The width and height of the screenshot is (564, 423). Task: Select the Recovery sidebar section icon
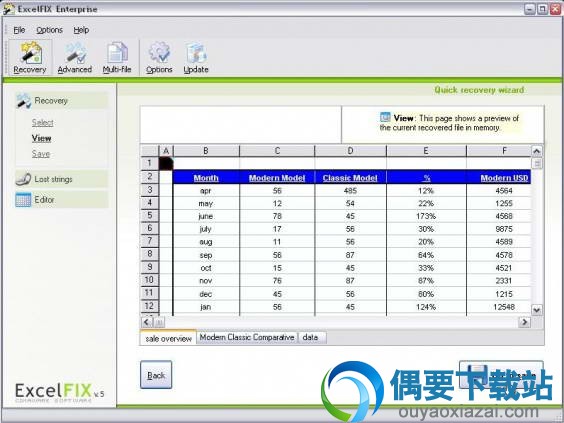[23, 101]
